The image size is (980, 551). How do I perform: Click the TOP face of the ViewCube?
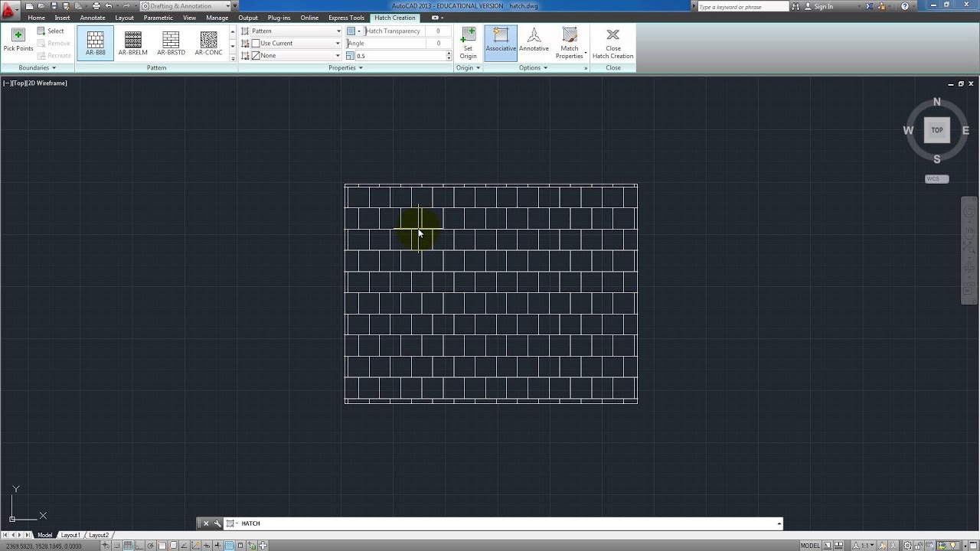click(x=936, y=130)
